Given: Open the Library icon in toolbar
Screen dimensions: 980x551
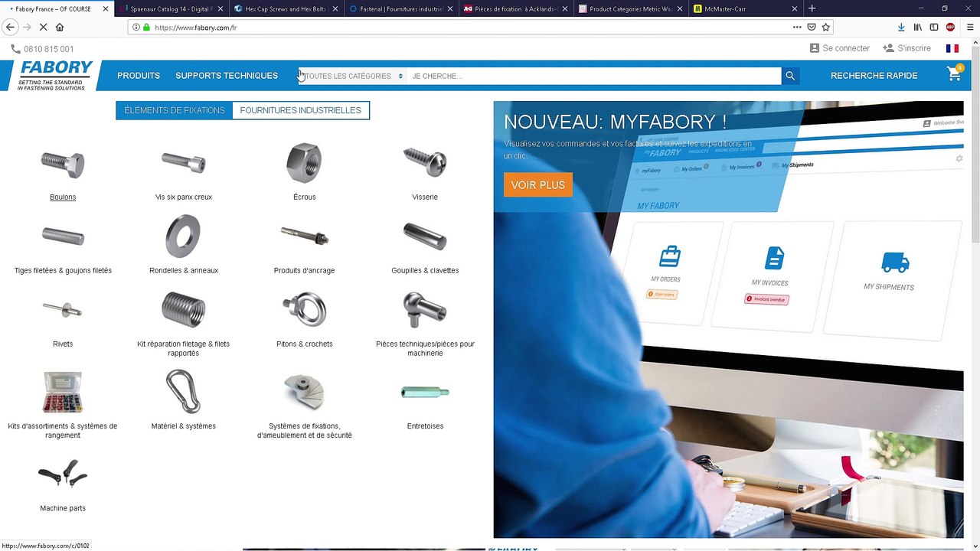Looking at the screenshot, I should point(917,27).
